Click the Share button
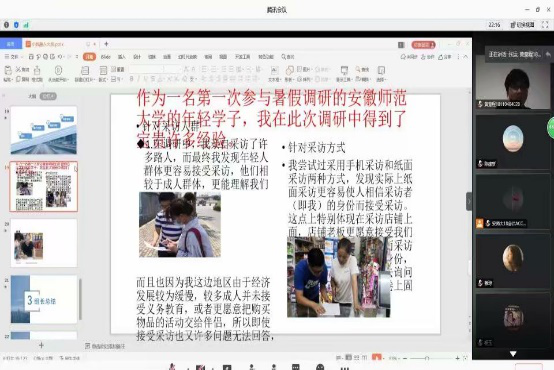Viewport: 554px width, 370px height. (445, 57)
